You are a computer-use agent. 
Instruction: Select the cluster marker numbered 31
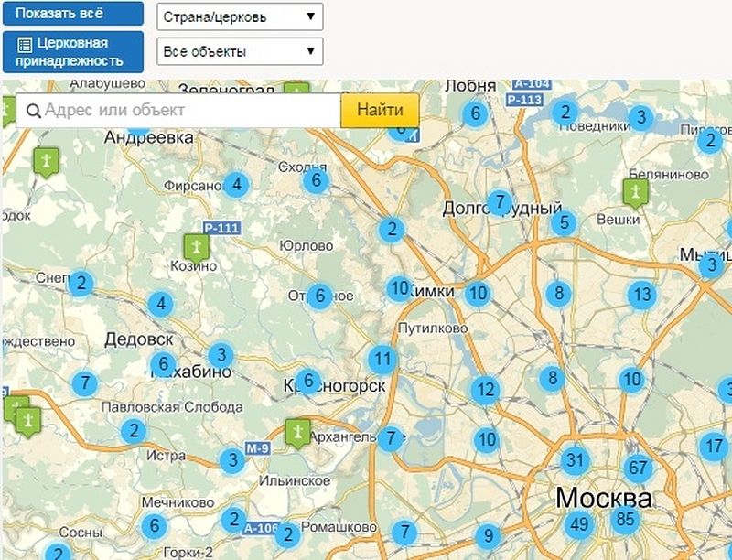click(575, 459)
